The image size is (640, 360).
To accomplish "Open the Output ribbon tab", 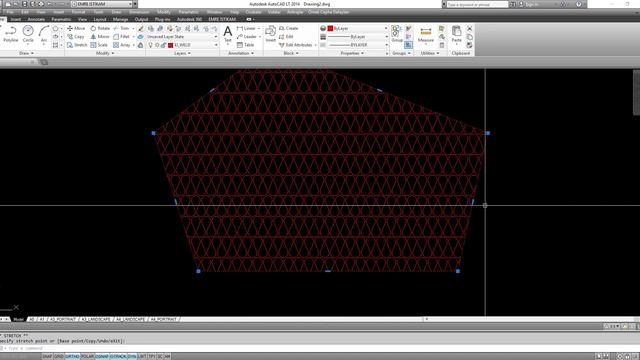I will (141, 19).
